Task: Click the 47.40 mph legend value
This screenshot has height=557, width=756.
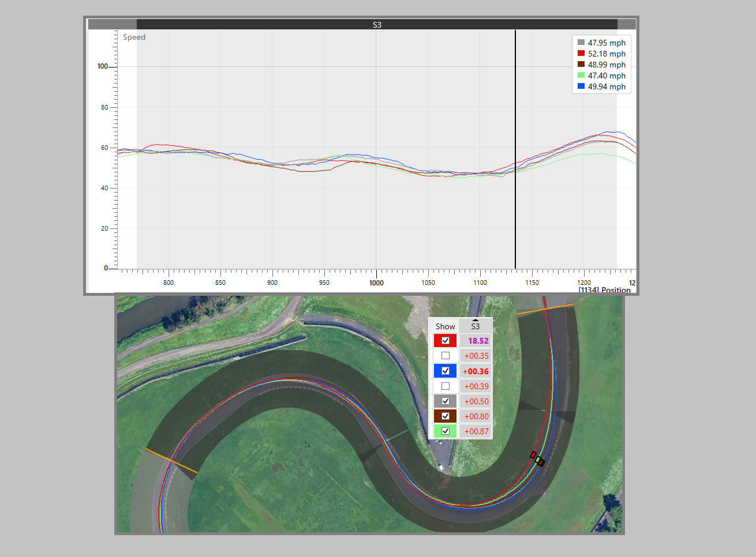Action: (x=607, y=76)
